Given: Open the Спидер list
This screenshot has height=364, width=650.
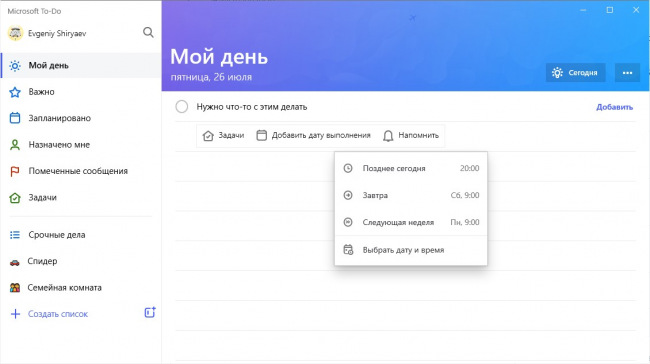Looking at the screenshot, I should (x=81, y=261).
